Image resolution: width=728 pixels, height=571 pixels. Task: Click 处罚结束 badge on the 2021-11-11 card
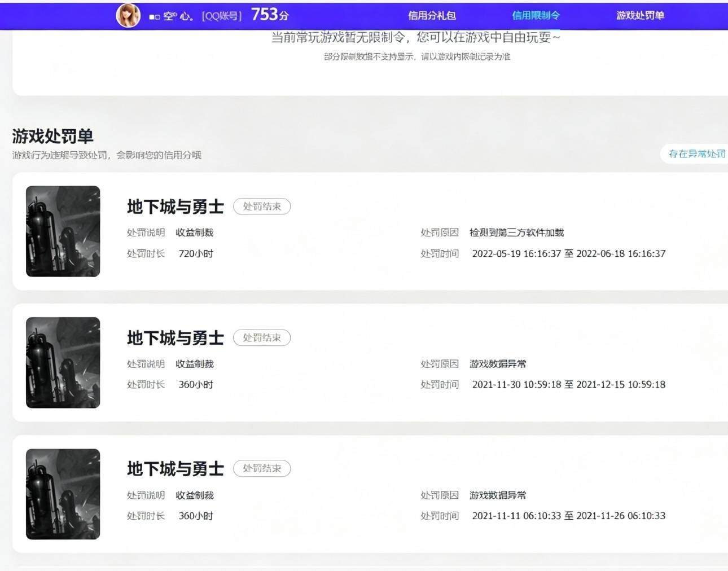click(262, 468)
